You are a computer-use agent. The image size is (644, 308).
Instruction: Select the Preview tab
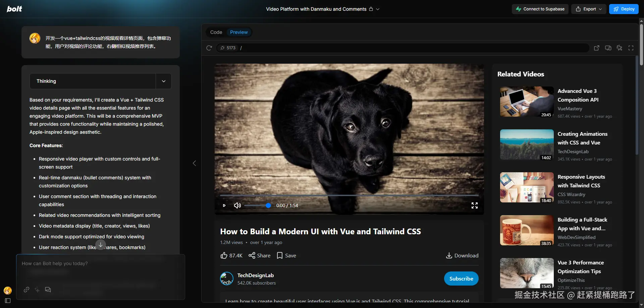point(239,32)
